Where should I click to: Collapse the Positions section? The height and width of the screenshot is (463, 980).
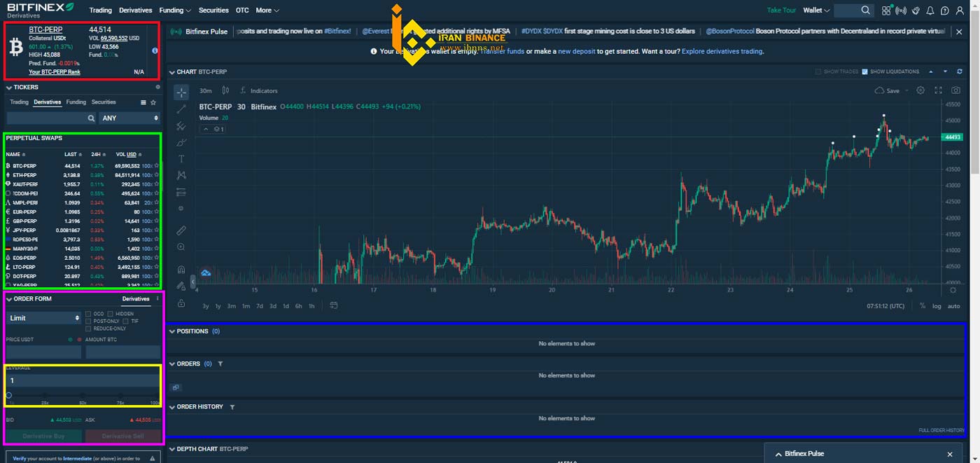click(172, 331)
